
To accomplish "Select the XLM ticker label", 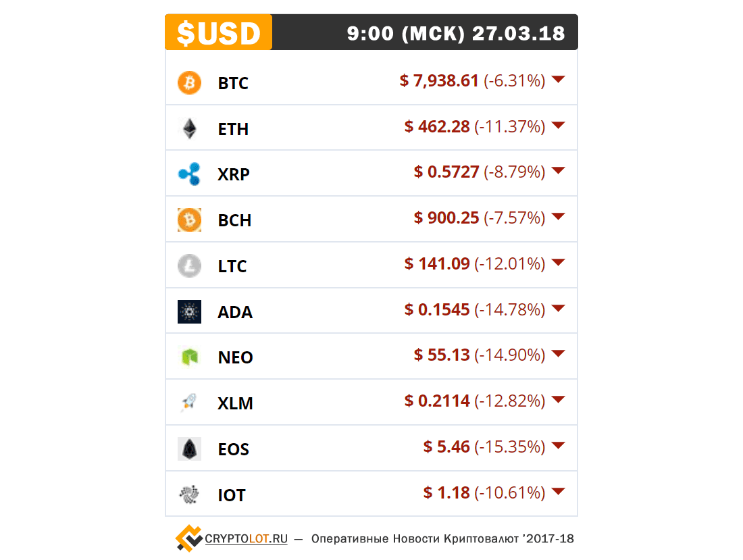I will [235, 403].
